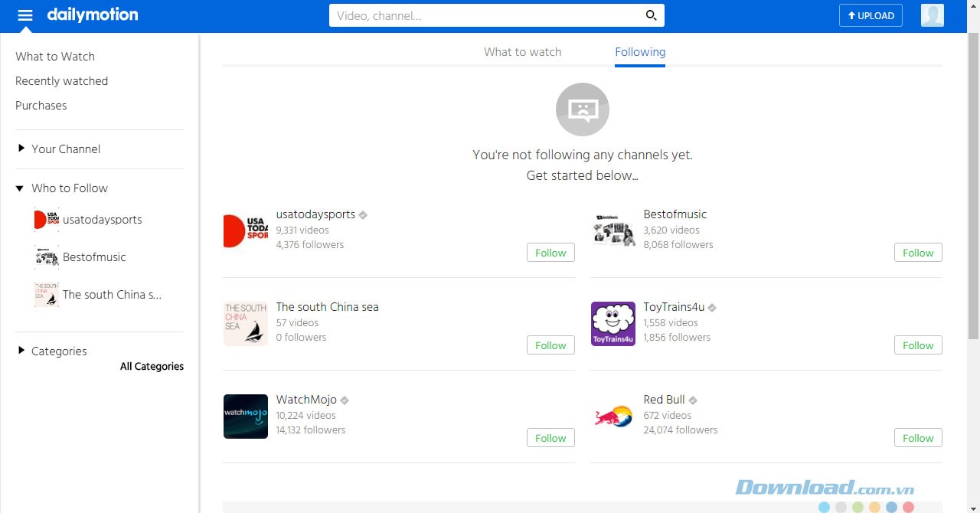Follow the usatodaysports channel
Screen dimensions: 980x513
(550, 253)
